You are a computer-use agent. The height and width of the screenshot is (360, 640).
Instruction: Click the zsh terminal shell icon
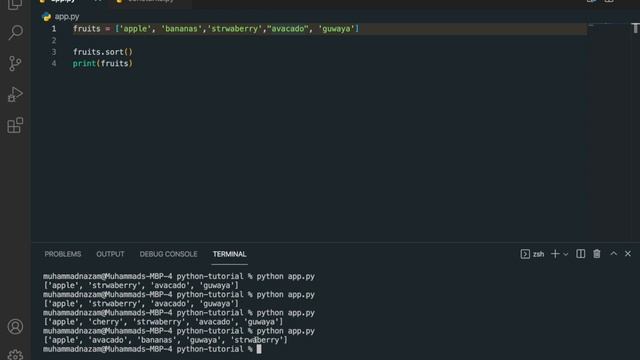point(525,254)
